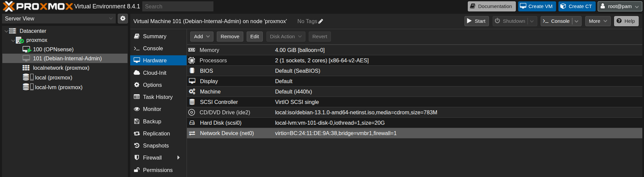The width and height of the screenshot is (644, 177).
Task: Collapse the Datacenter tree node
Action: click(x=6, y=31)
